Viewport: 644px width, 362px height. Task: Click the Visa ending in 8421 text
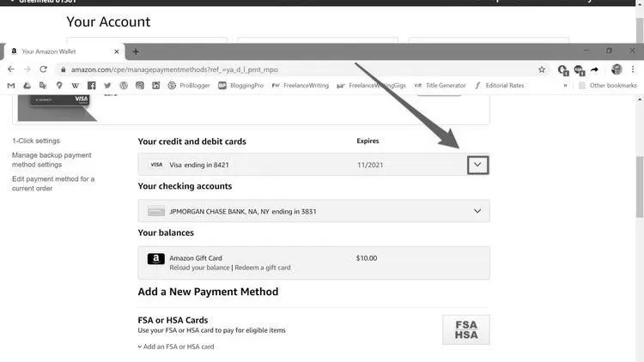(x=199, y=165)
